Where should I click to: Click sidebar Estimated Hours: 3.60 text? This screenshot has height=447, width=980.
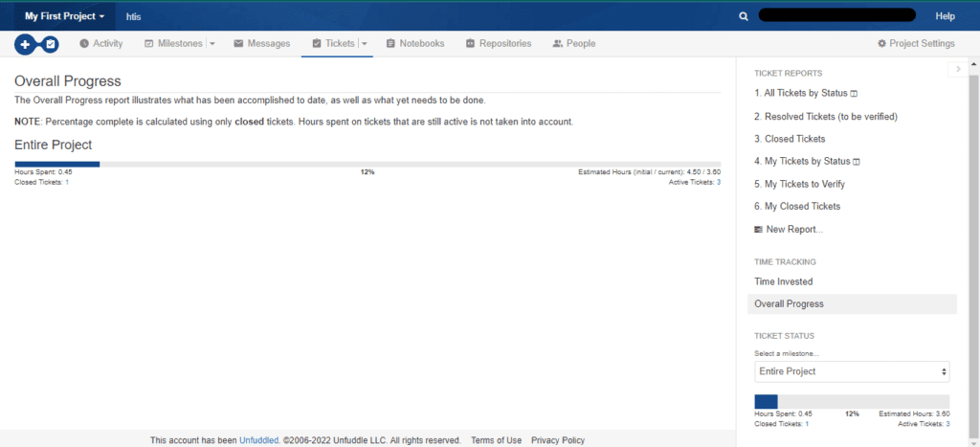[x=914, y=413]
